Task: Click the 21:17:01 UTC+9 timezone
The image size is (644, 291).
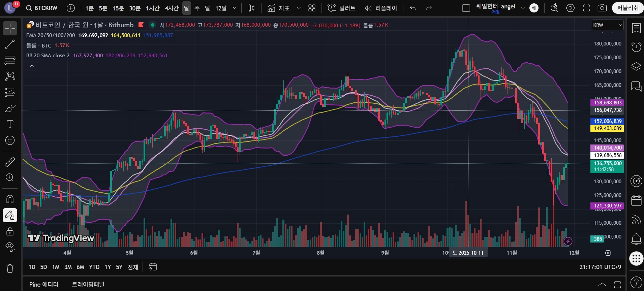Action: click(x=600, y=267)
